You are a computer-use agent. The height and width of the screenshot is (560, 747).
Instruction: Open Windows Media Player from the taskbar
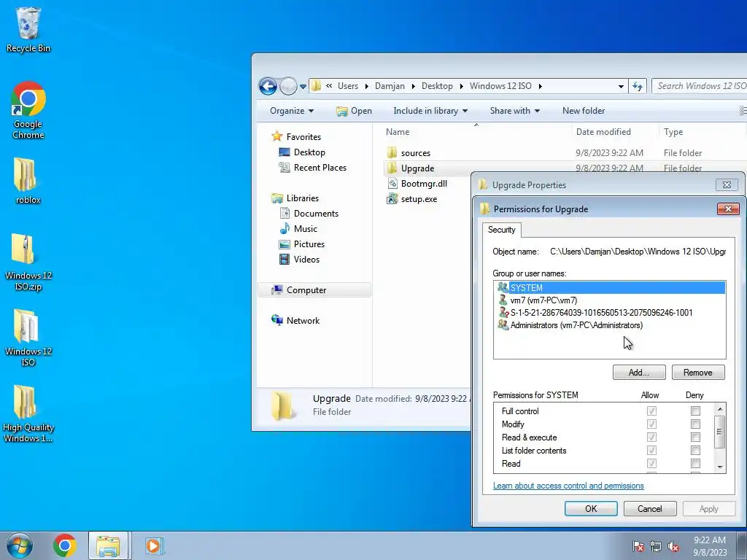pos(154,545)
